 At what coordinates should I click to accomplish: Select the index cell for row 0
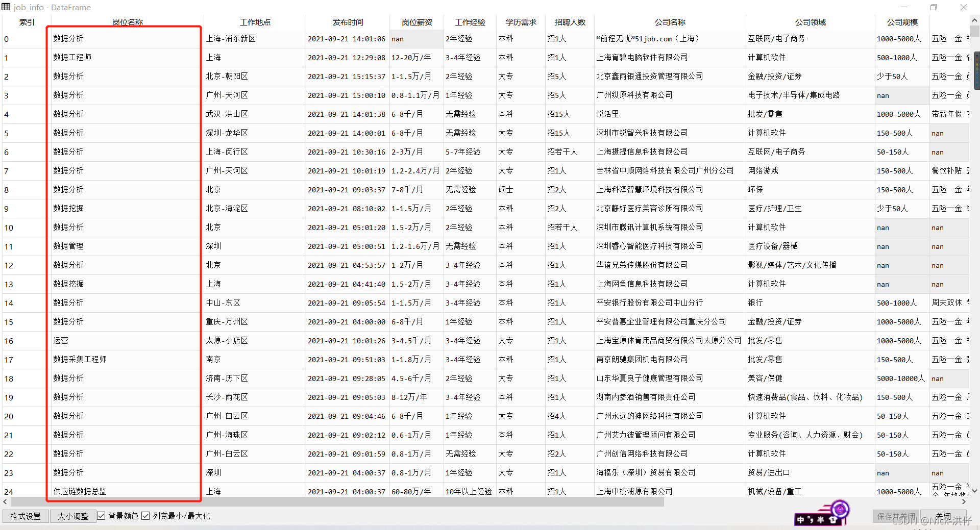point(23,39)
